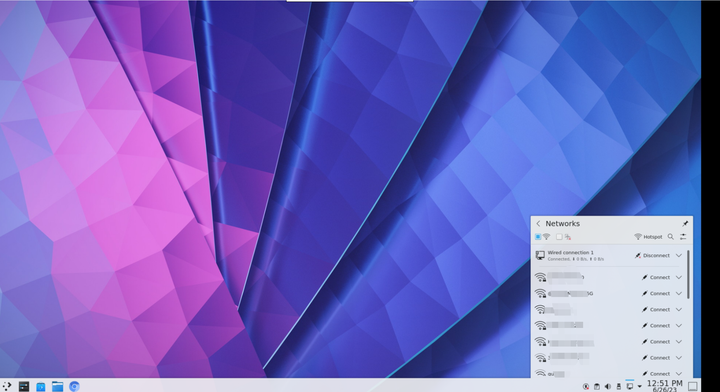Open the removable devices tray icon

(619, 387)
